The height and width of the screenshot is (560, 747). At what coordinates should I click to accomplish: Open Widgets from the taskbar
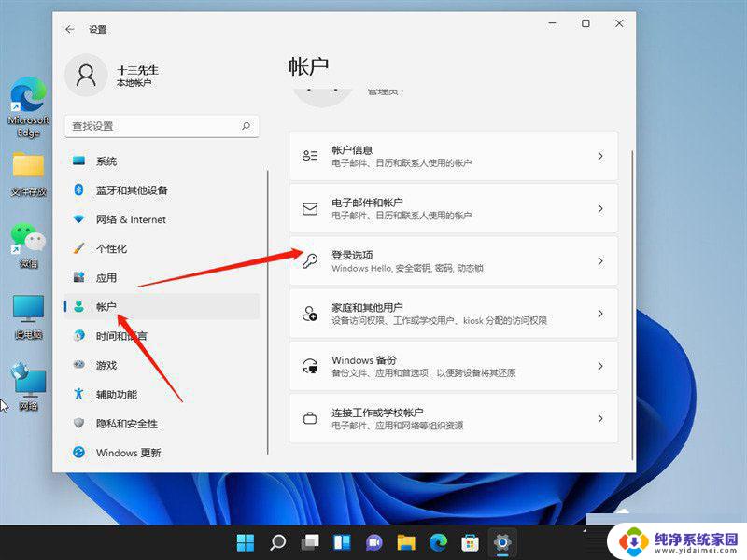coord(342,542)
